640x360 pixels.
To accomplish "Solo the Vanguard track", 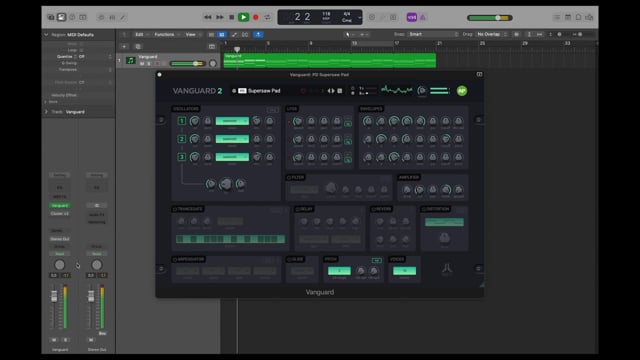I will pos(149,64).
